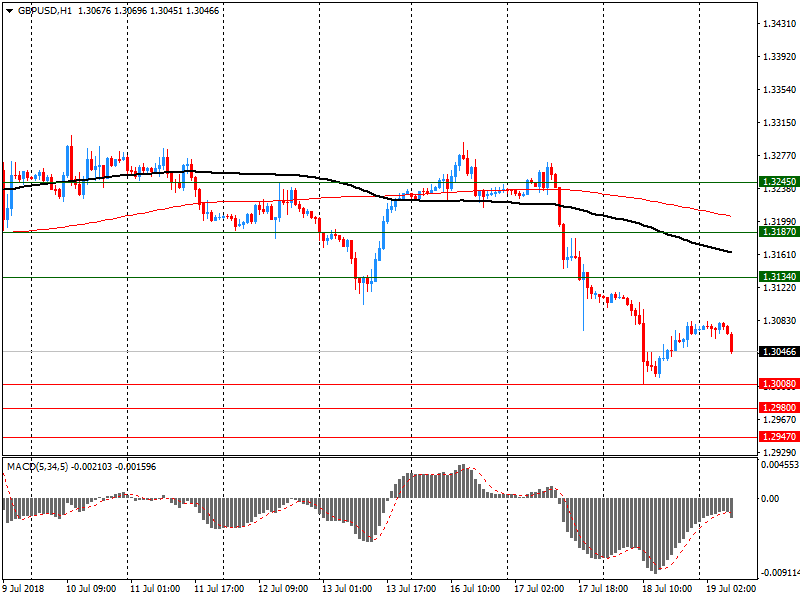Click the current price label 1.30466
The height and width of the screenshot is (600, 800).
point(777,352)
